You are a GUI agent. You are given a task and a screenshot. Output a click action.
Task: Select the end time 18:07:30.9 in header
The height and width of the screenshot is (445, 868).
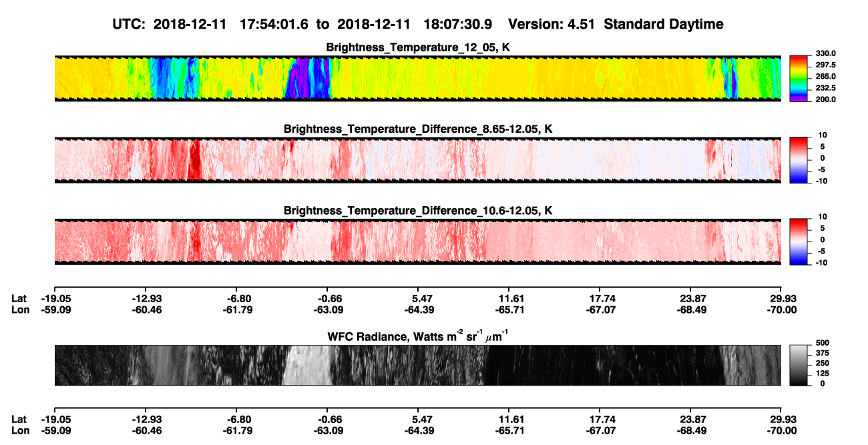click(459, 25)
